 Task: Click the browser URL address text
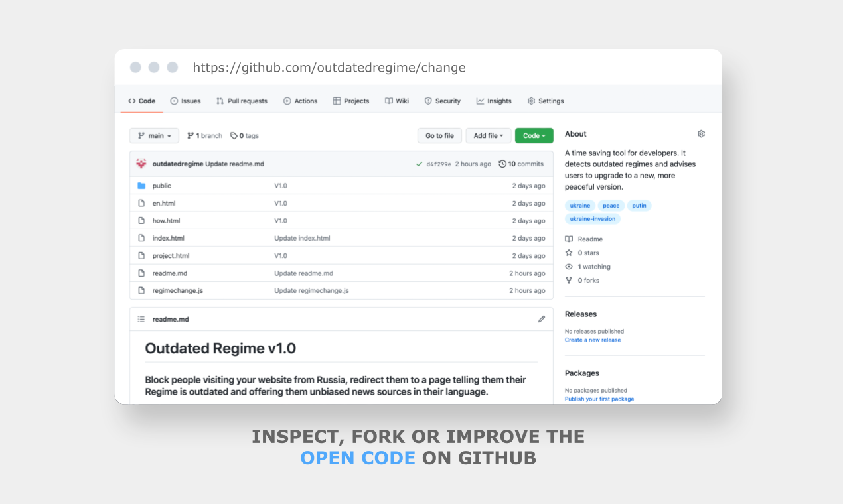tap(329, 68)
